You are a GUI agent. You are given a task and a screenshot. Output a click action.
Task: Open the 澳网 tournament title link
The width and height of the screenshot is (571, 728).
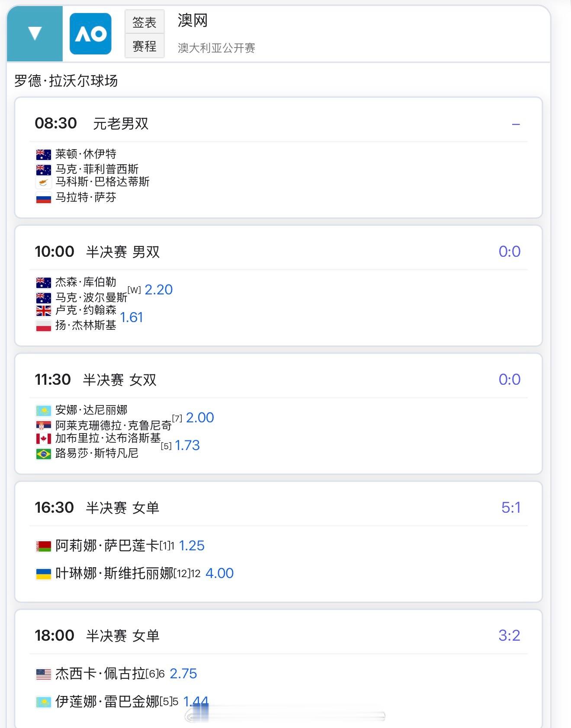(x=192, y=20)
